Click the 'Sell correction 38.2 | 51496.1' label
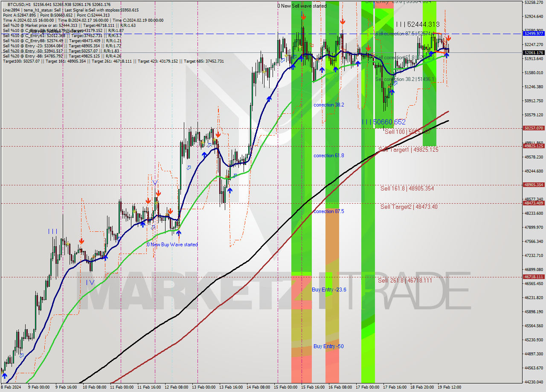 (404, 79)
